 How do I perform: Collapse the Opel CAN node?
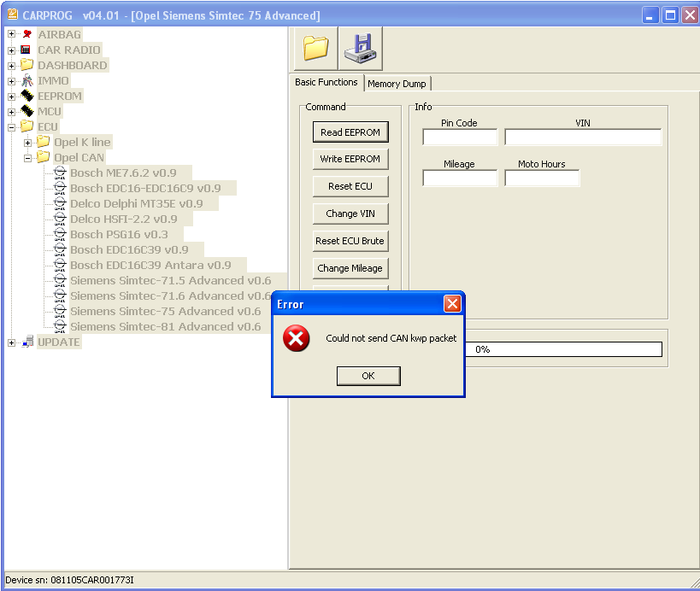point(27,158)
